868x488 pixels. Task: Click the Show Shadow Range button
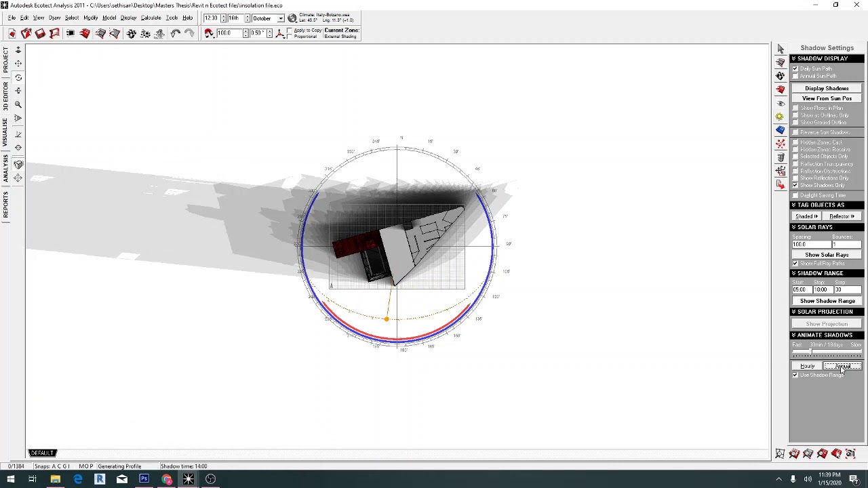click(827, 301)
